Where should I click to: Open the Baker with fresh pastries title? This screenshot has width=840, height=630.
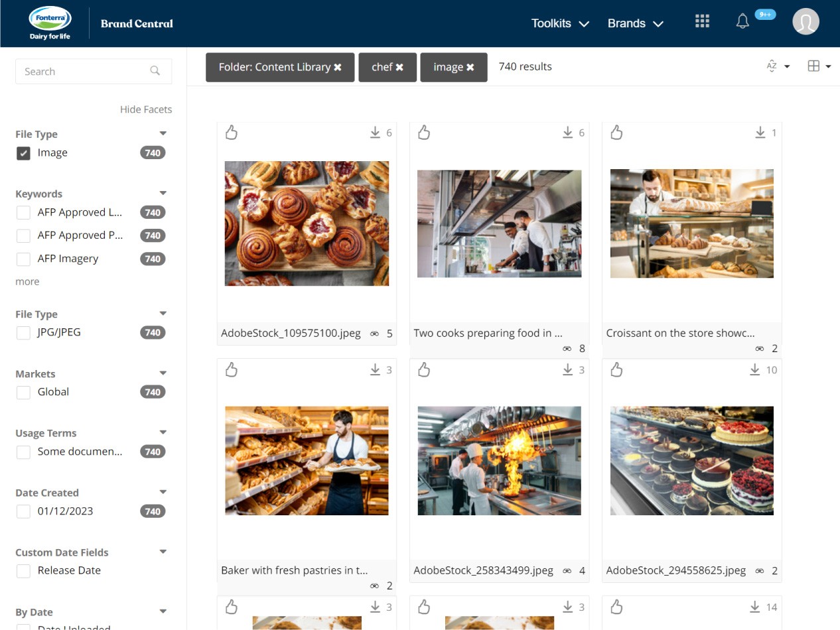[x=295, y=570]
